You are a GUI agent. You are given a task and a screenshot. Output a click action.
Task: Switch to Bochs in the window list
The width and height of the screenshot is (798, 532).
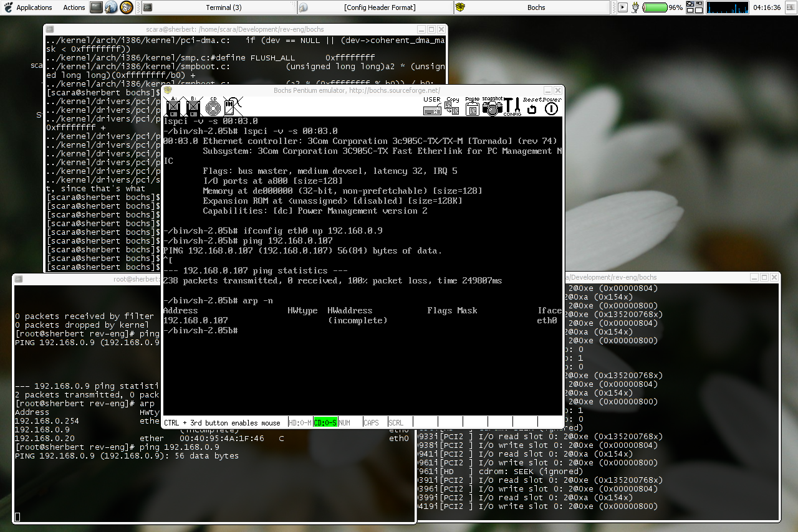[531, 7]
